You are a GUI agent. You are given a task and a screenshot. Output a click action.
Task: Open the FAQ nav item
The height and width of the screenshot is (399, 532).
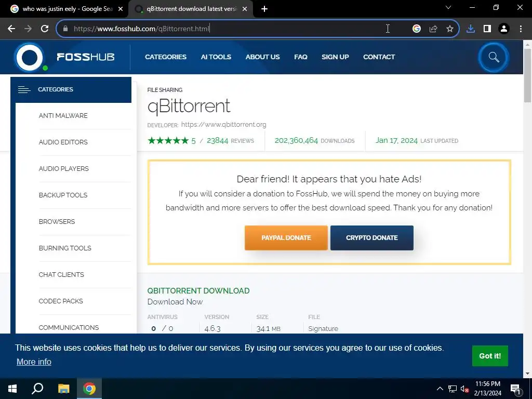tap(301, 57)
